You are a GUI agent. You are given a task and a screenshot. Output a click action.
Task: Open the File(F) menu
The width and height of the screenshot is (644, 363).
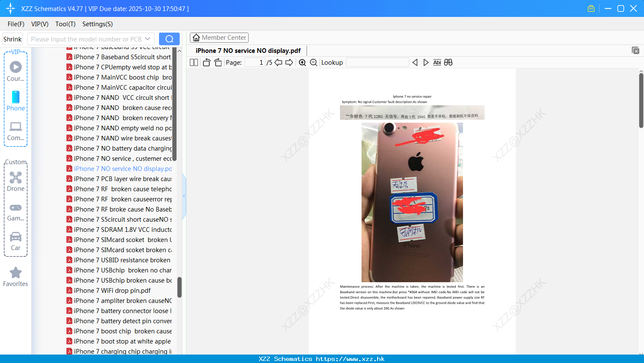[x=16, y=24]
